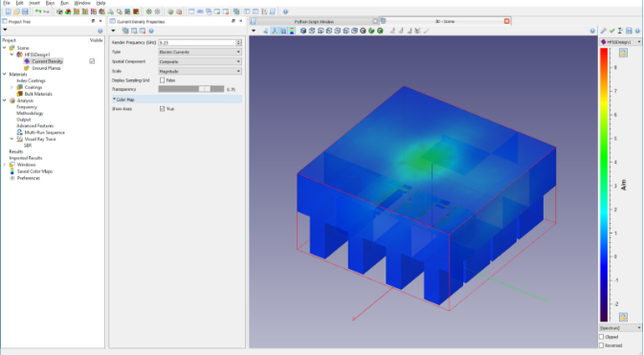
Task: Switch to the Python Script Window tab
Action: tap(314, 21)
